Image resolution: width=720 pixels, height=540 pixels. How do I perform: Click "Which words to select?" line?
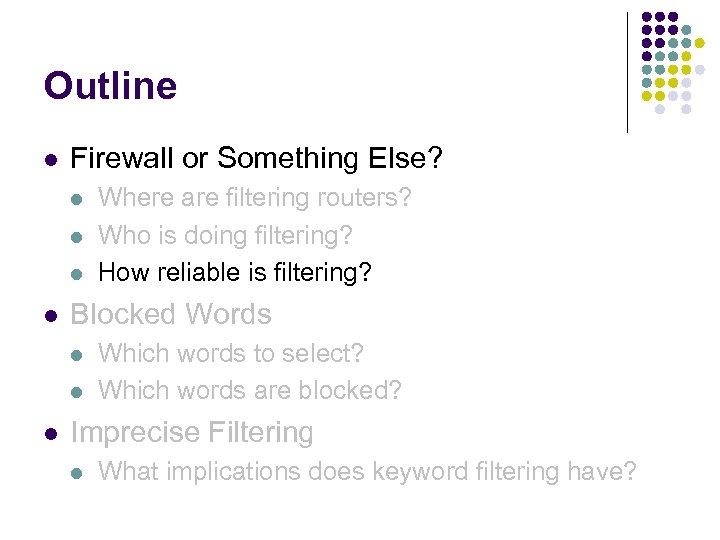click(x=231, y=353)
